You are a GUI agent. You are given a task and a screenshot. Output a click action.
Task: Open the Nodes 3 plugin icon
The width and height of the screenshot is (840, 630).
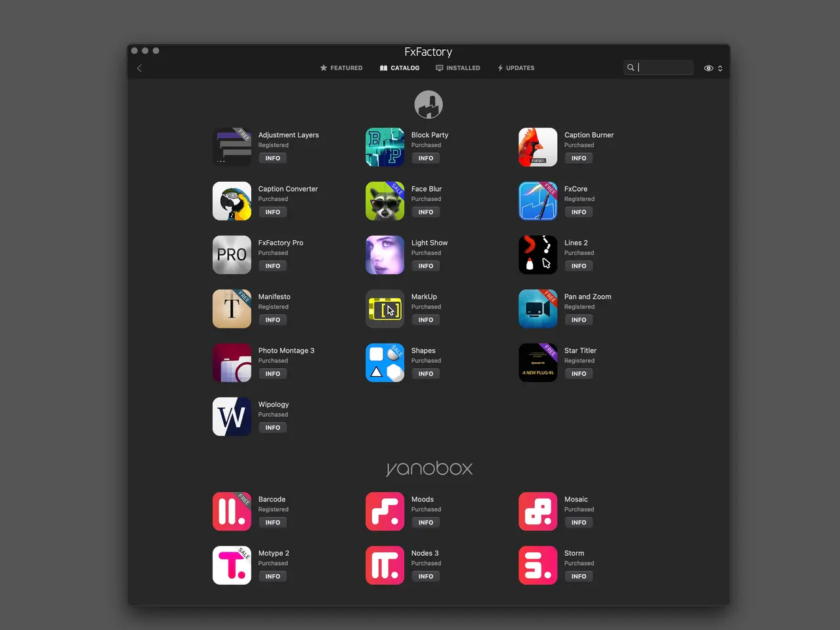tap(385, 565)
